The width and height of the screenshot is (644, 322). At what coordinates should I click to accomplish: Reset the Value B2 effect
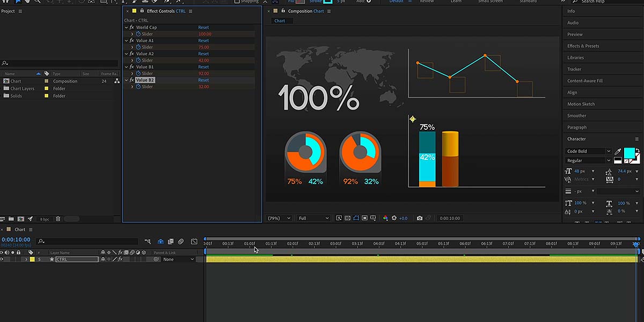(203, 80)
